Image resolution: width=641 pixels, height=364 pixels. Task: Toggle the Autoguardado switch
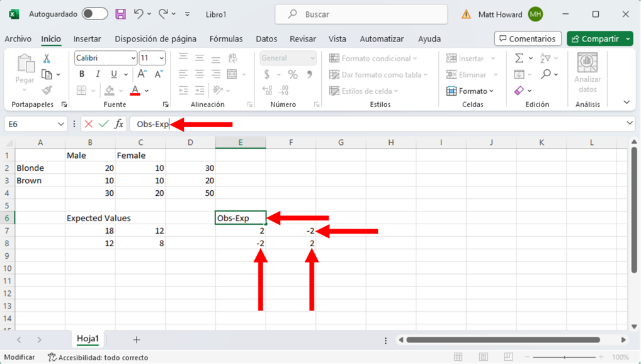(x=94, y=14)
